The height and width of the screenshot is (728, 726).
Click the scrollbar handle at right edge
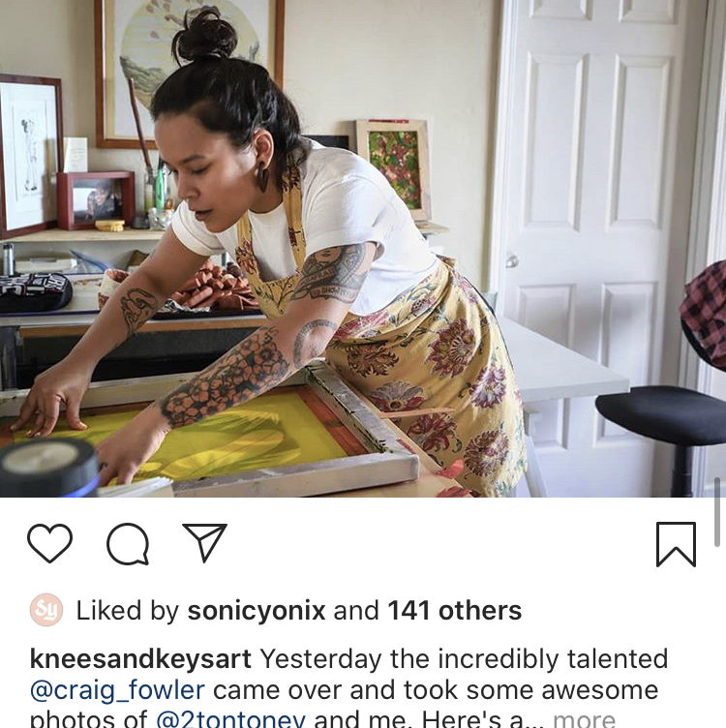(x=717, y=511)
